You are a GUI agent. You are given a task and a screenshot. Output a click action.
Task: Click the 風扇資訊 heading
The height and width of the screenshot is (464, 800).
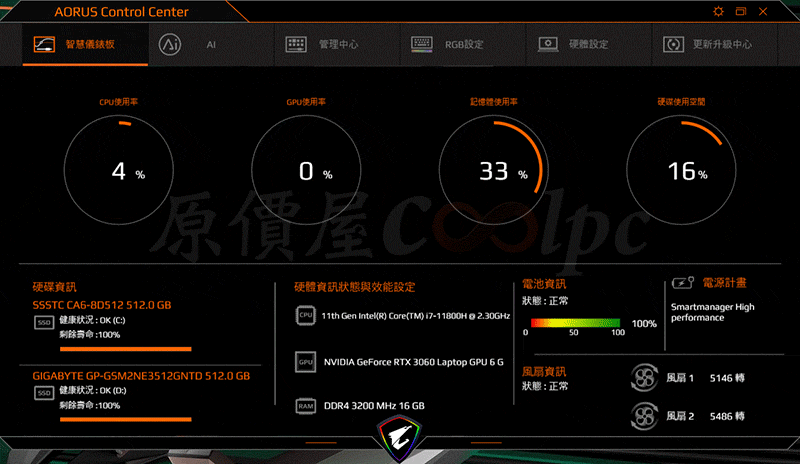tap(544, 372)
